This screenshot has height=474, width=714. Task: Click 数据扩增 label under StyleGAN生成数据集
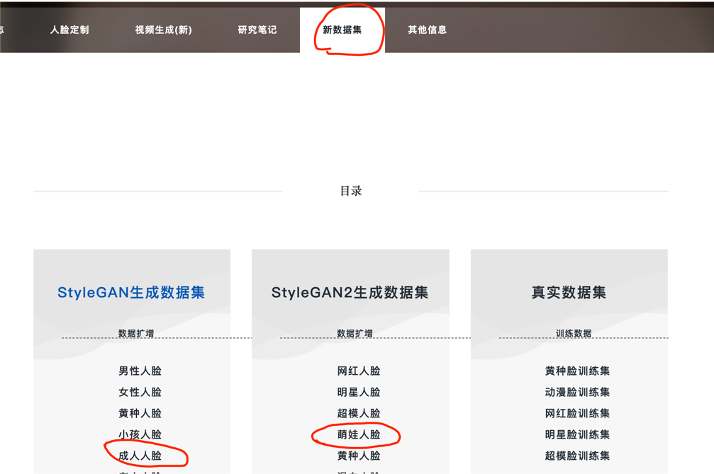click(x=136, y=333)
